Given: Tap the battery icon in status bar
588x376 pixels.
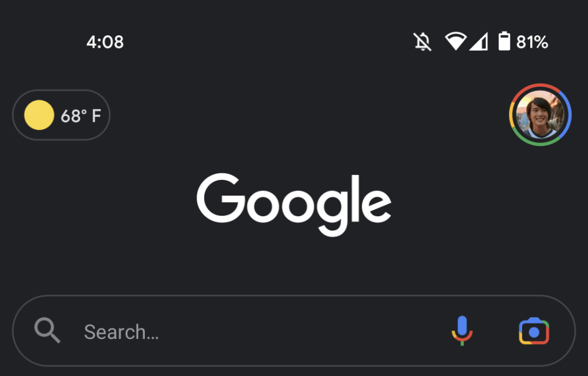Looking at the screenshot, I should point(504,42).
